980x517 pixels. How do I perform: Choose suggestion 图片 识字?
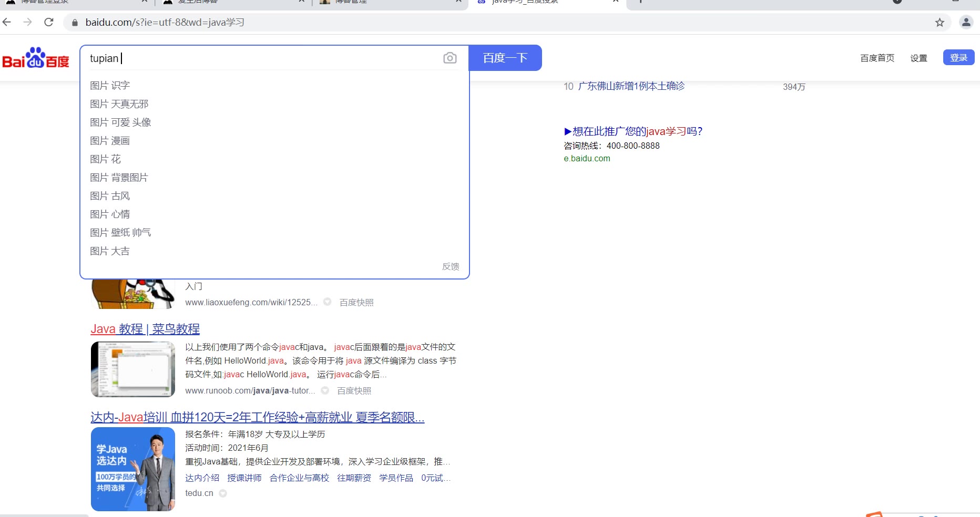(x=274, y=85)
